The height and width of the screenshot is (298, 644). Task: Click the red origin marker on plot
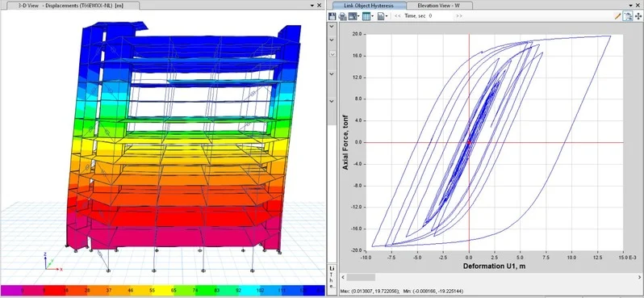tap(469, 142)
